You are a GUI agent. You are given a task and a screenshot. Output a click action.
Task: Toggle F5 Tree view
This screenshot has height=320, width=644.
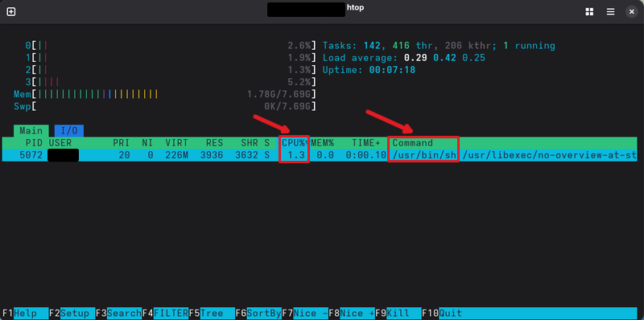tap(212, 314)
